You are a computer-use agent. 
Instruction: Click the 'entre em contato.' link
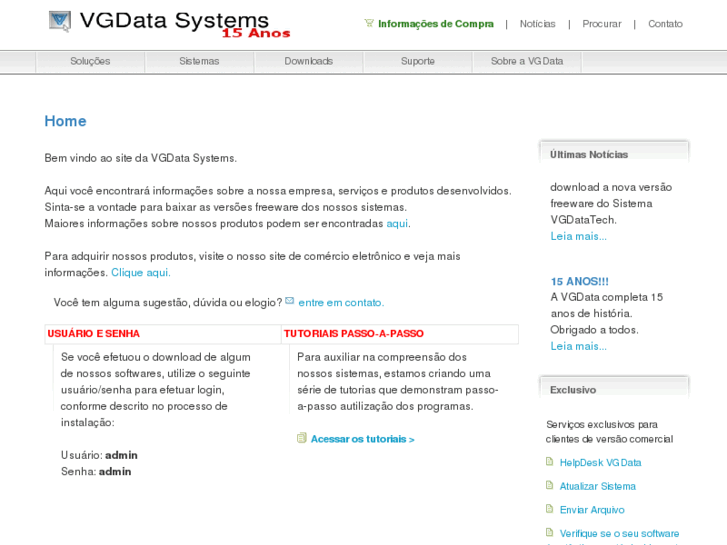coord(341,303)
